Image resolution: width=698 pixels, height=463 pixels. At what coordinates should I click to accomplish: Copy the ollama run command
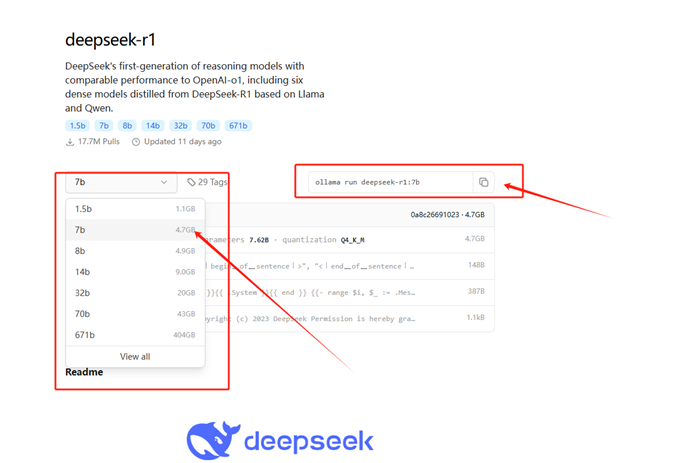point(483,182)
